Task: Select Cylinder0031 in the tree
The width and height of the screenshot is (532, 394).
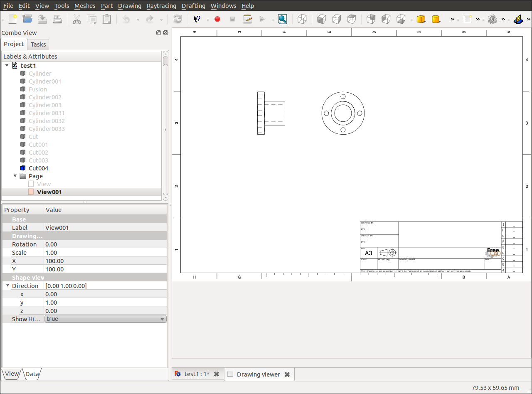Action: 47,113
